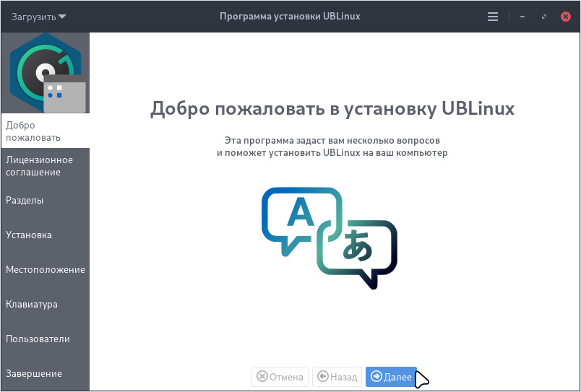Click the window title Программа установки UBLinux
The width and height of the screenshot is (581, 392).
(x=290, y=17)
